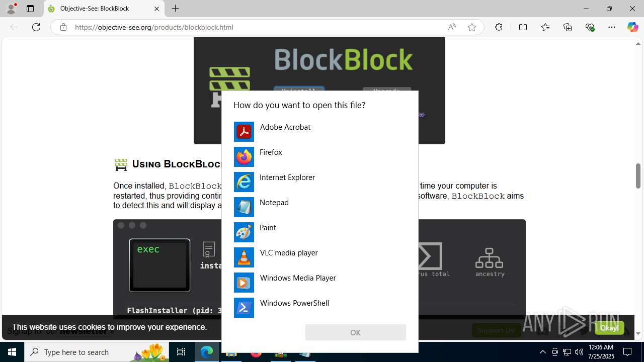The width and height of the screenshot is (644, 362).
Task: Open the Edge profile avatar icon
Action: coord(11,9)
